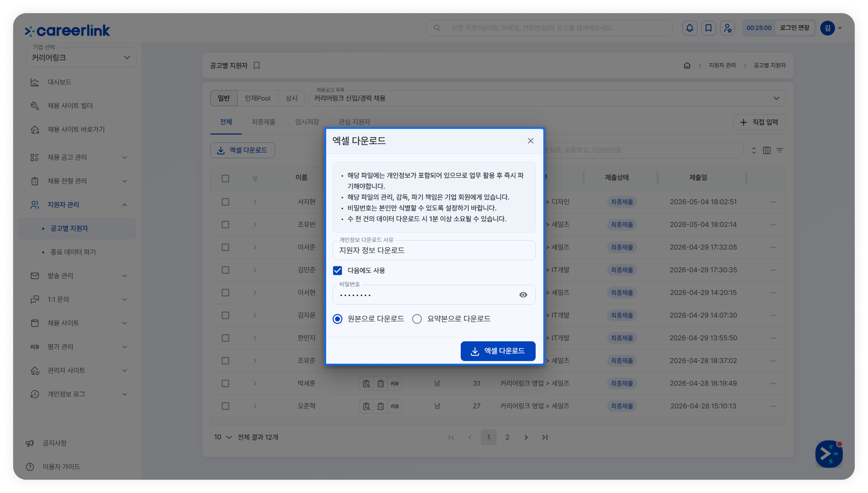Open the 최종제출 tab
The height and width of the screenshot is (493, 868).
(x=263, y=122)
